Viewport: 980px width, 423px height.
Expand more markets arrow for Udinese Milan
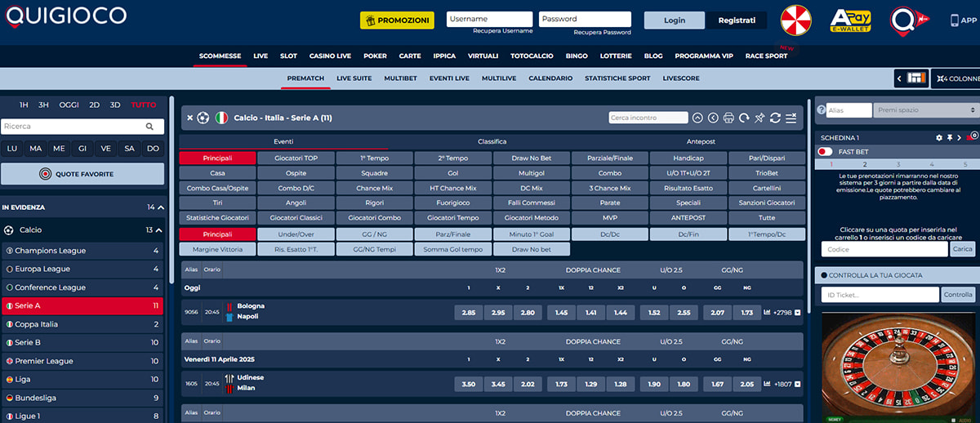pyautogui.click(x=797, y=383)
